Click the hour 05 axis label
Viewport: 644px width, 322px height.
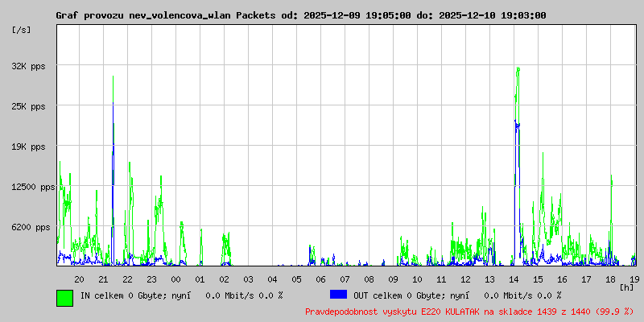[x=296, y=279]
